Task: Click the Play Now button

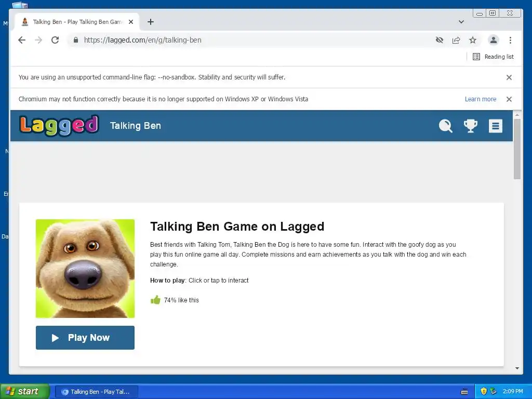Action: 85,338
